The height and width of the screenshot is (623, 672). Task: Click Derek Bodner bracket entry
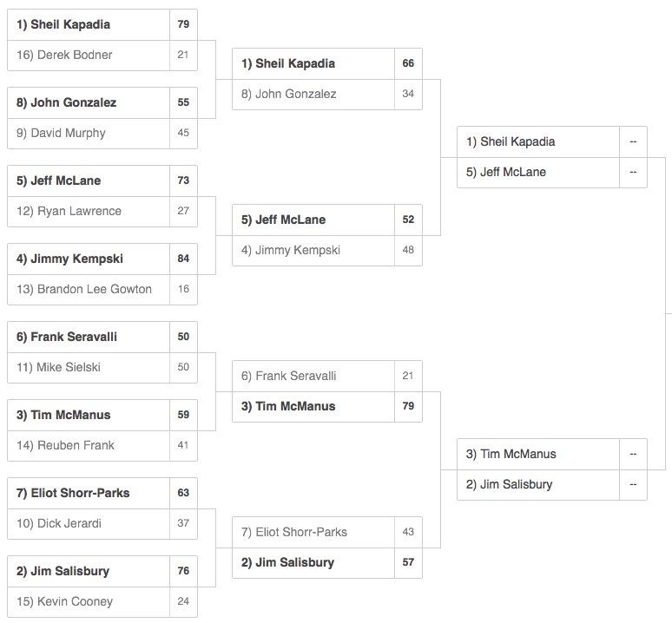[102, 56]
